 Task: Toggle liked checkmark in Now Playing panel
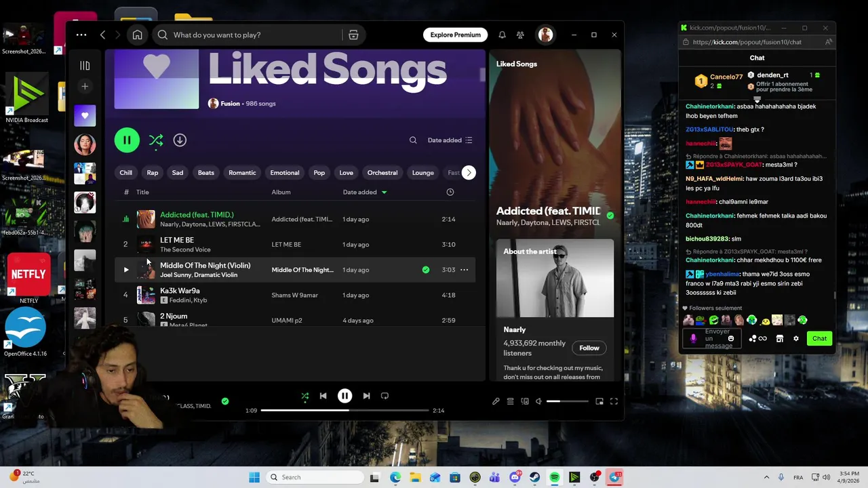coord(610,216)
